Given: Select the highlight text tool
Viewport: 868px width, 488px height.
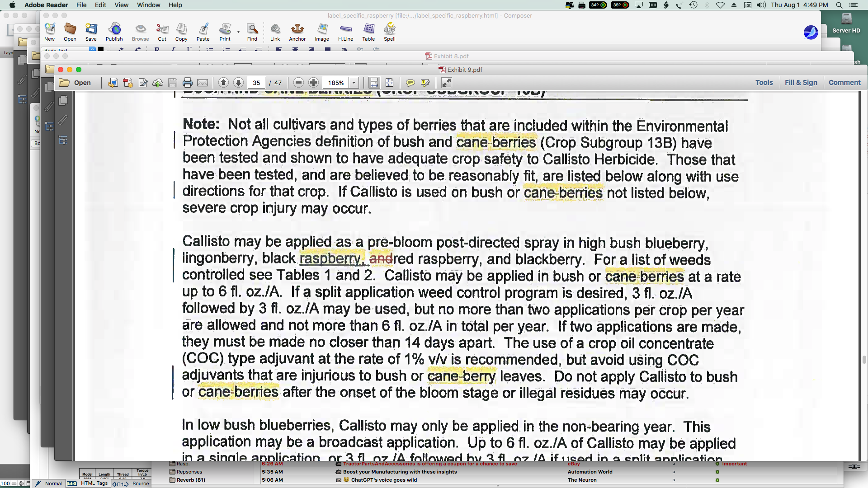Looking at the screenshot, I should click(425, 83).
